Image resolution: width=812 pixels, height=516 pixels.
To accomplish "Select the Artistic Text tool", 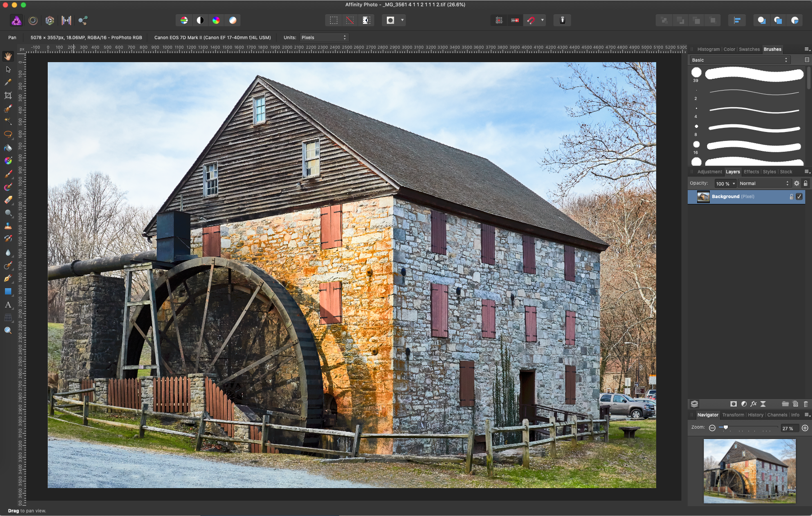I will click(x=8, y=305).
